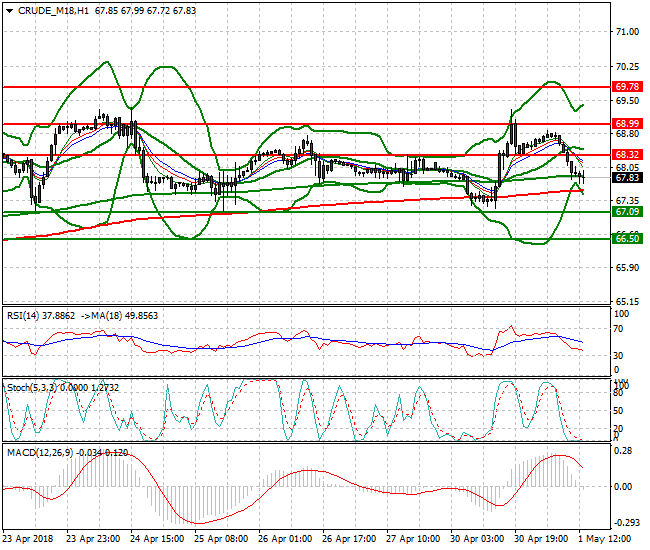Select the 68.32 red level label
This screenshot has height=550, width=650.
(x=627, y=155)
